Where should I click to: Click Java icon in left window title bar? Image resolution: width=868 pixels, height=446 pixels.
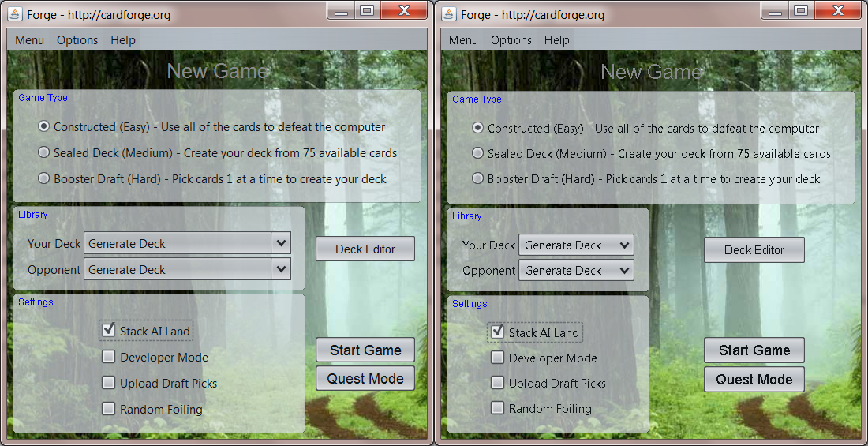[16, 14]
